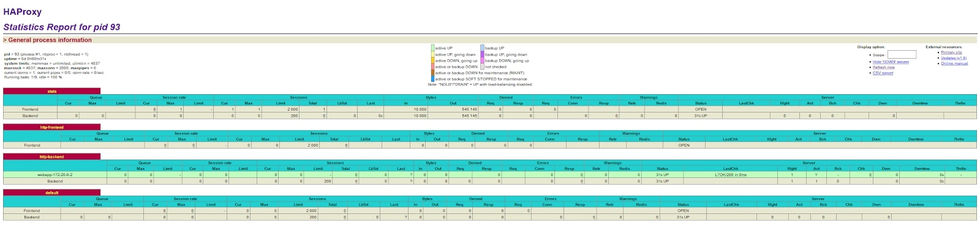The height and width of the screenshot is (225, 980).
Task: Click the L7OK/200 in 0ms LastChk cell
Action: click(731, 175)
